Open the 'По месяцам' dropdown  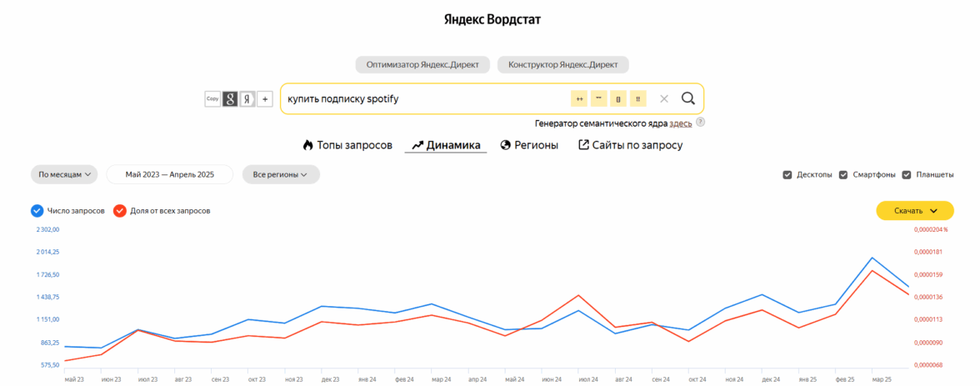click(x=64, y=174)
